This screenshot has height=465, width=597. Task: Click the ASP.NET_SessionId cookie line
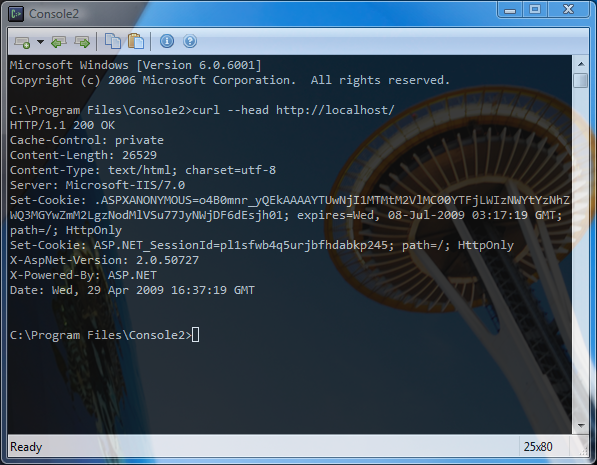[x=262, y=245]
